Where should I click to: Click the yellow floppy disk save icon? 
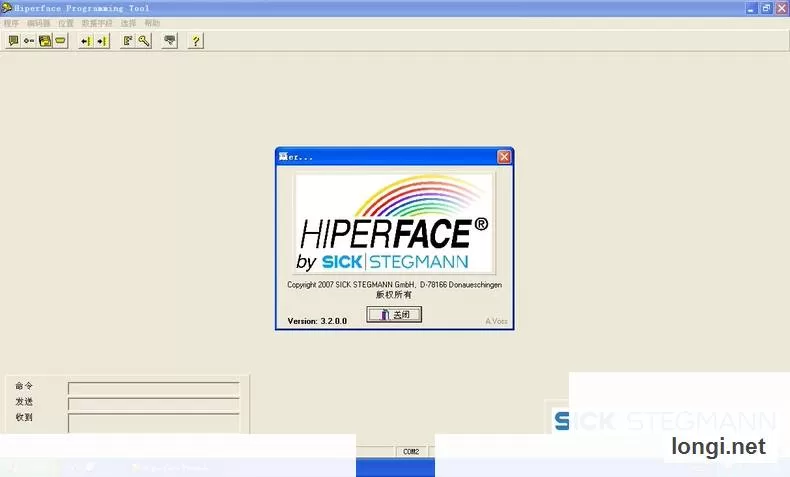(x=45, y=41)
